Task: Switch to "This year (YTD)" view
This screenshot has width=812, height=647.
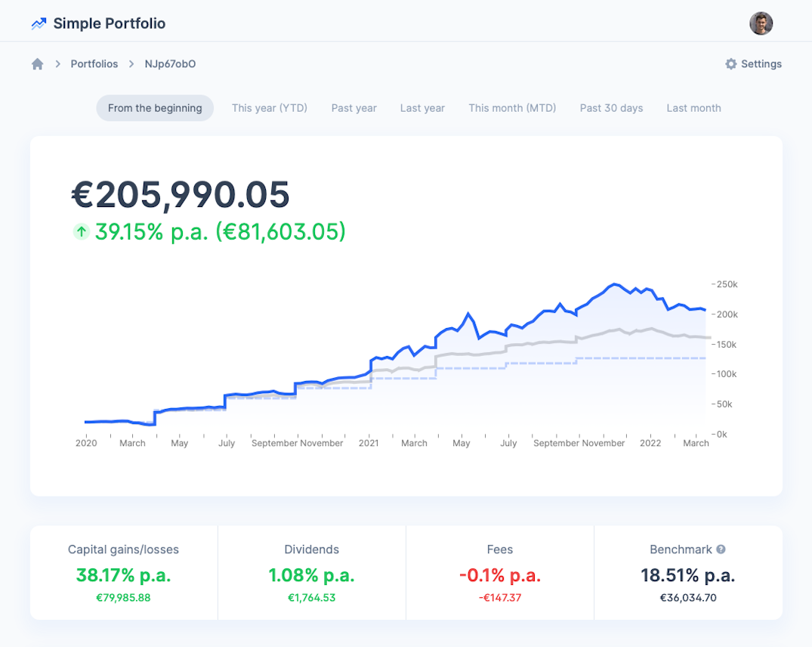Action: pyautogui.click(x=269, y=108)
